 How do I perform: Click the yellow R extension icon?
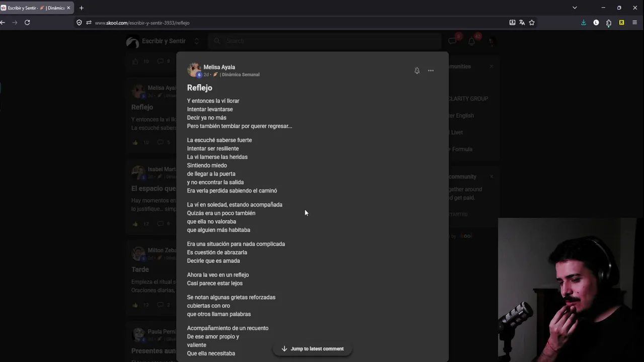pyautogui.click(x=621, y=23)
